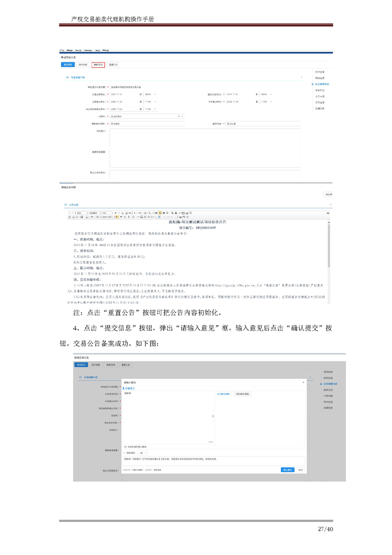Click the center-align icon in editor toolbar

[x=160, y=213]
